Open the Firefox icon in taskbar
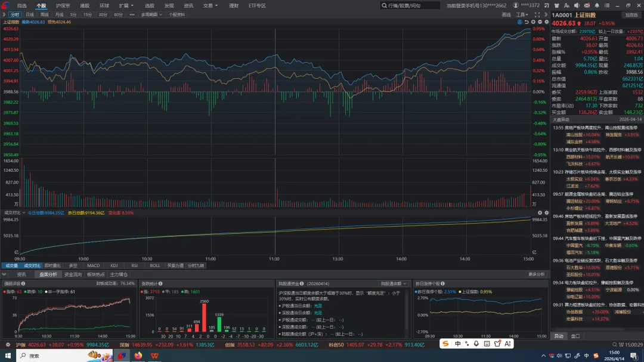This screenshot has height=362, width=644. point(138,355)
